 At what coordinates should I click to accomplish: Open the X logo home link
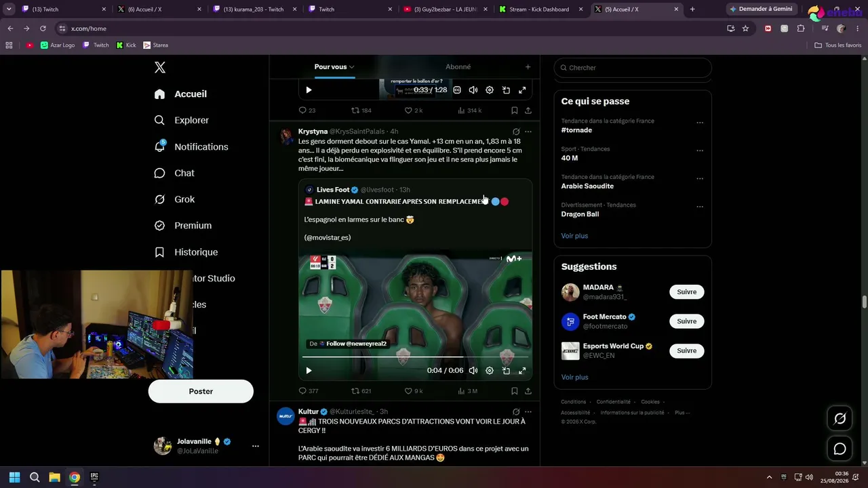pos(160,67)
